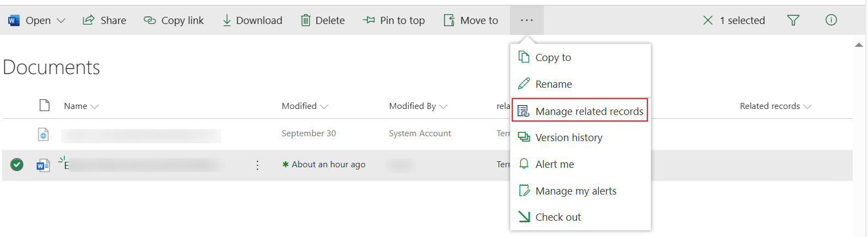The image size is (868, 237).
Task: Uncheck the selected Word document row
Action: [x=17, y=164]
